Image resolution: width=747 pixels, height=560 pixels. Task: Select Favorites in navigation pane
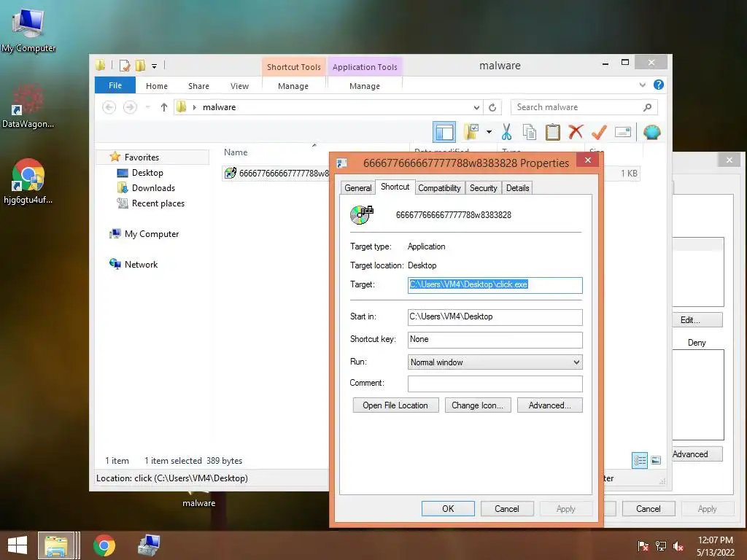point(142,157)
